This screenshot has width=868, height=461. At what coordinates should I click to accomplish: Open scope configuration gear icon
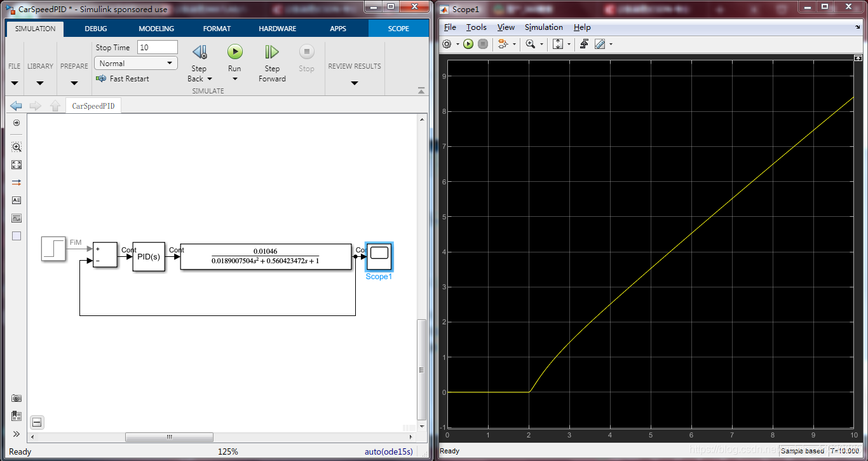(447, 44)
